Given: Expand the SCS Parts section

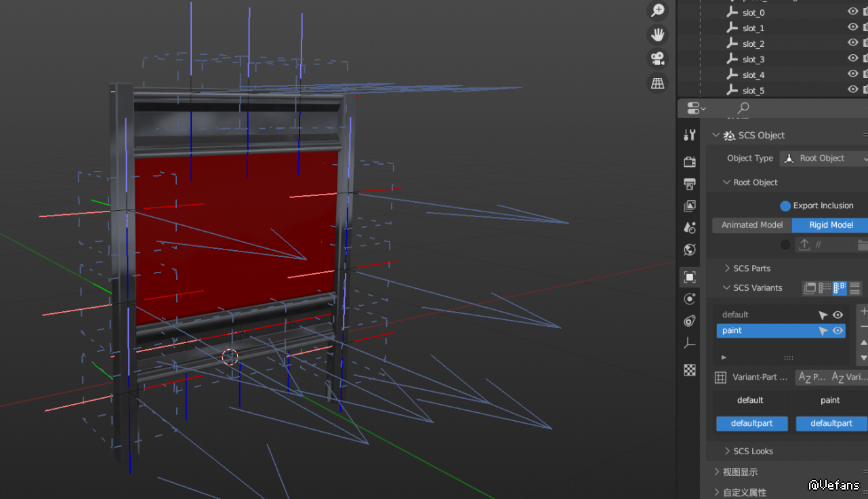Looking at the screenshot, I should [751, 268].
